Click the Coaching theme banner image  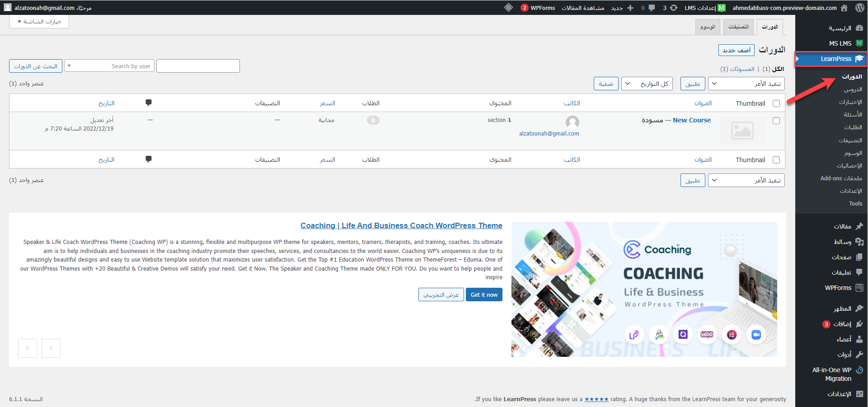pos(644,289)
